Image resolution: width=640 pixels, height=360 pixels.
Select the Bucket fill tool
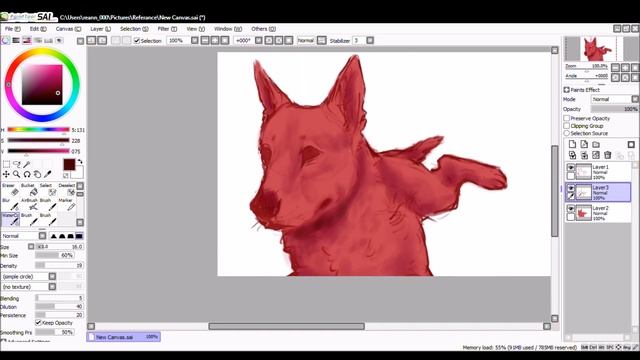(29, 189)
